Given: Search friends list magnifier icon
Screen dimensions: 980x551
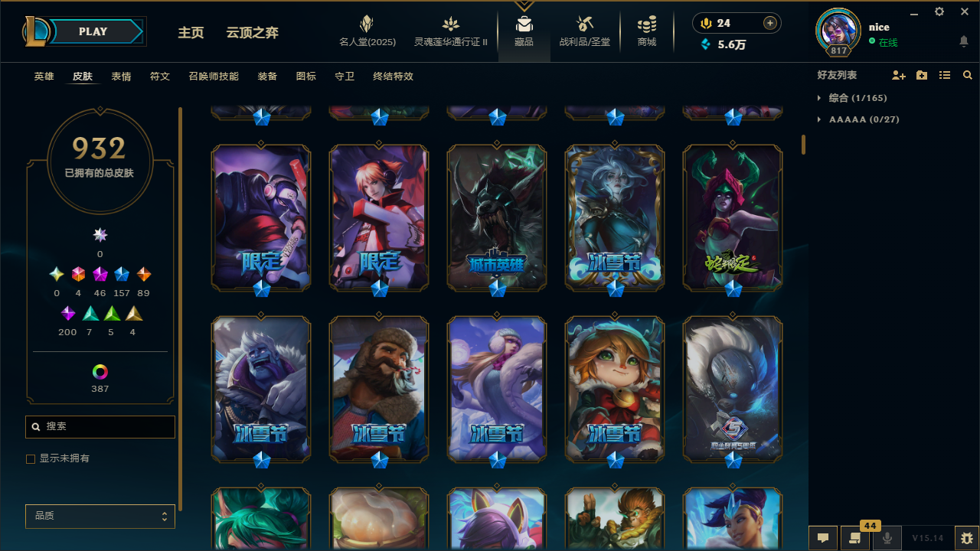Looking at the screenshot, I should pyautogui.click(x=968, y=76).
